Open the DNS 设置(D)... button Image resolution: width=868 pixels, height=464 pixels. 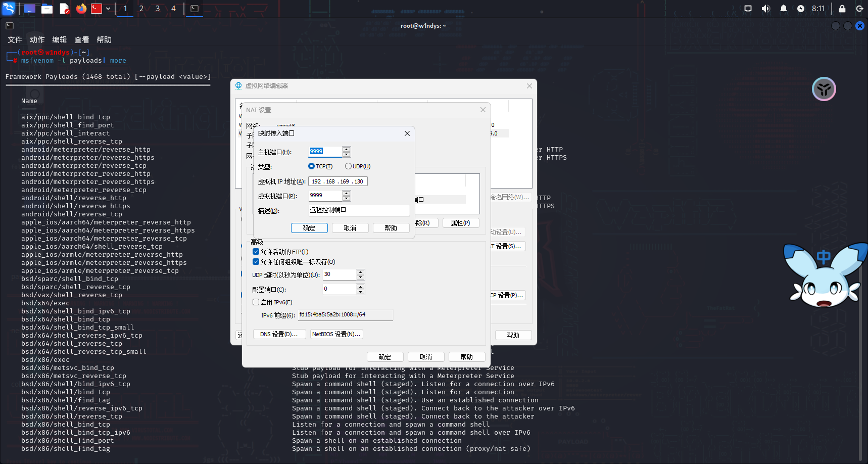(x=279, y=334)
